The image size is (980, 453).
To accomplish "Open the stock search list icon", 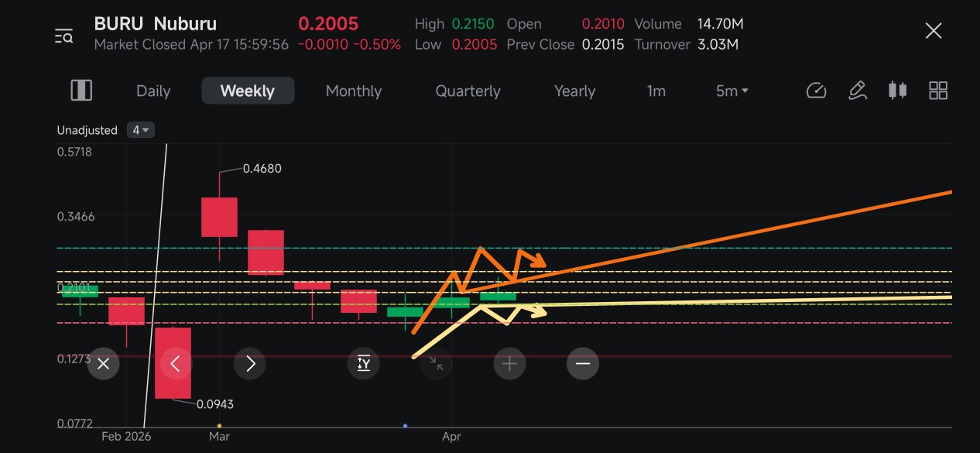I will (63, 36).
